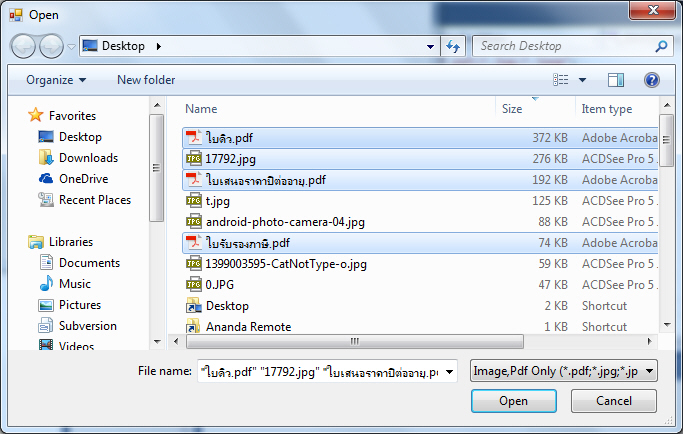Click navigation pane scroll up arrow
Screen dimensions: 683x434
pyautogui.click(x=157, y=105)
